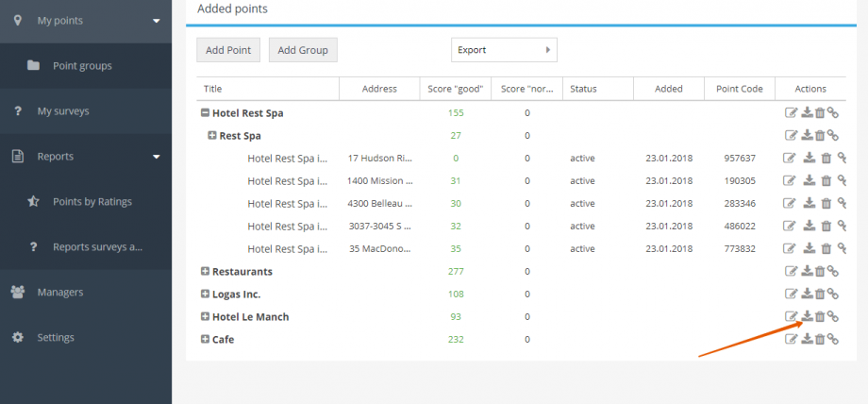Expand the Rest Spa subgroup
This screenshot has height=404, width=868.
[212, 135]
